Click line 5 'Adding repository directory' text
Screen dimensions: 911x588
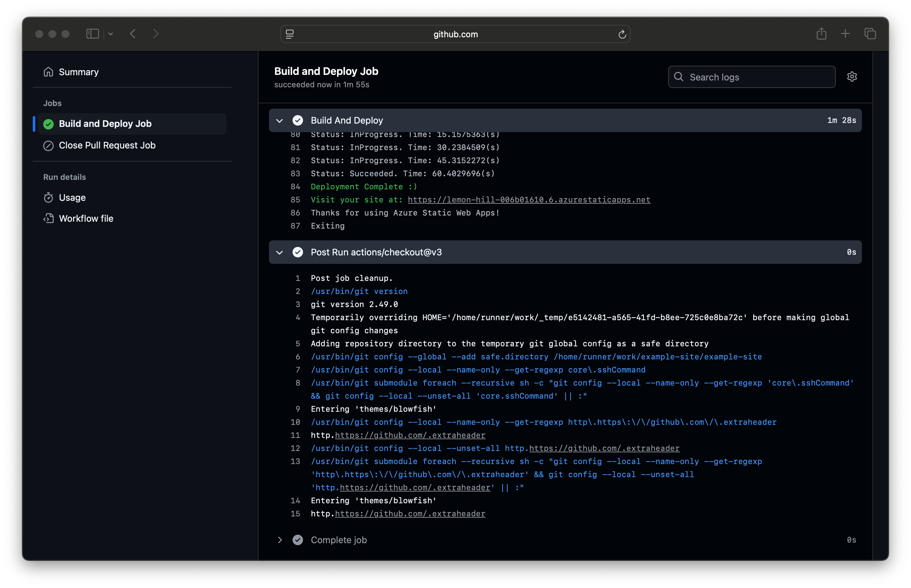point(509,344)
